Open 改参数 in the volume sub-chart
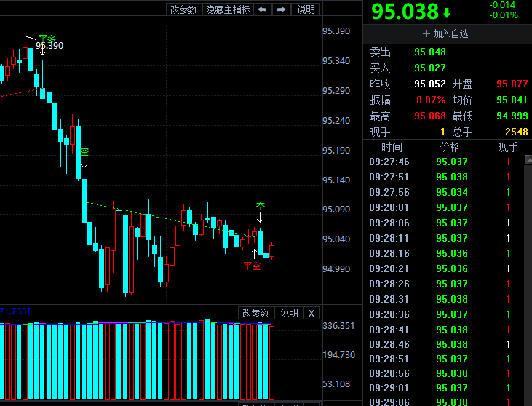The height and width of the screenshot is (406, 532). pos(255,313)
